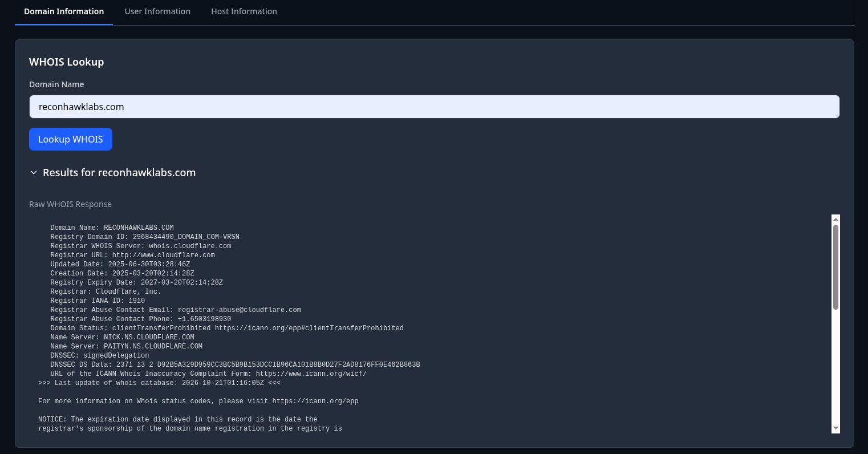Click the Name Server NICK.NS.CLOUDFLARE.COM line
This screenshot has width=868, height=454.
[122, 337]
